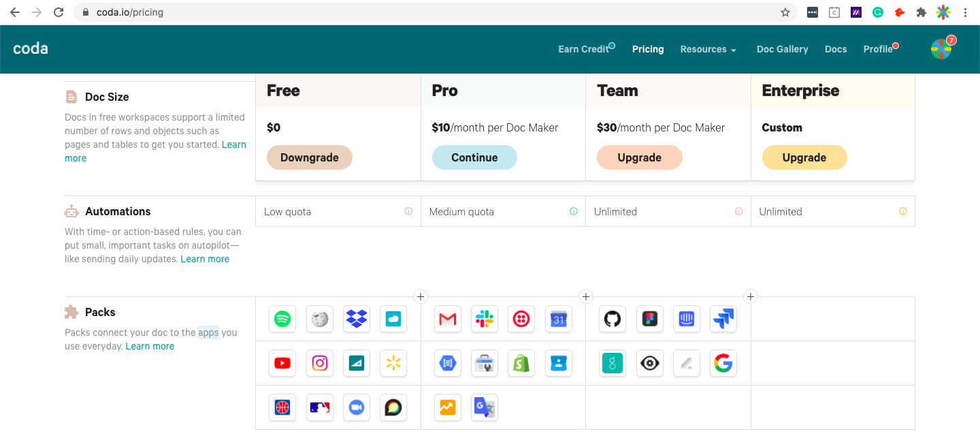Click the NBA basketball pack icon
This screenshot has width=980, height=438.
(282, 407)
